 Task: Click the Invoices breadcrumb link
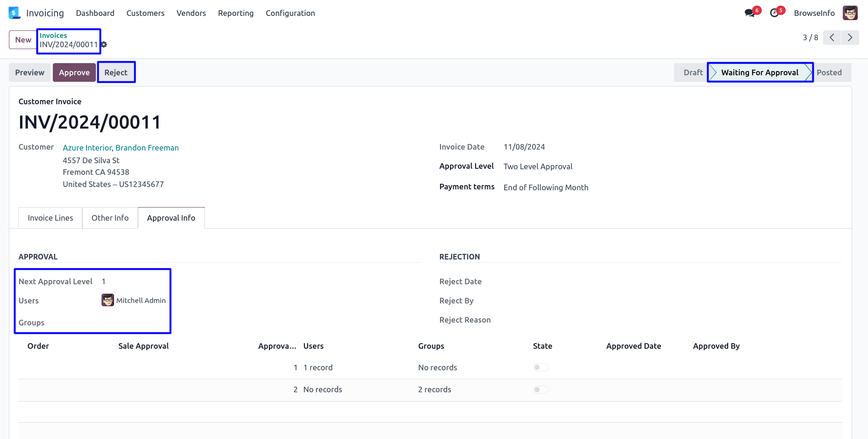click(53, 36)
